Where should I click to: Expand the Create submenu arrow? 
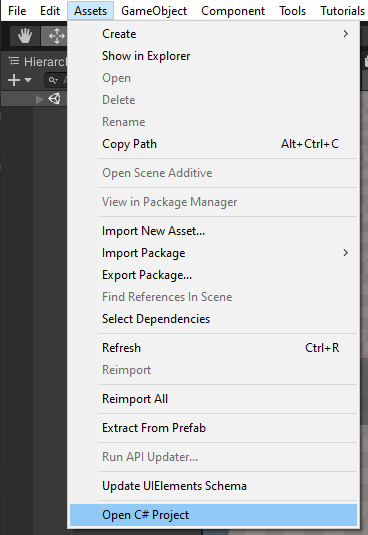[345, 34]
